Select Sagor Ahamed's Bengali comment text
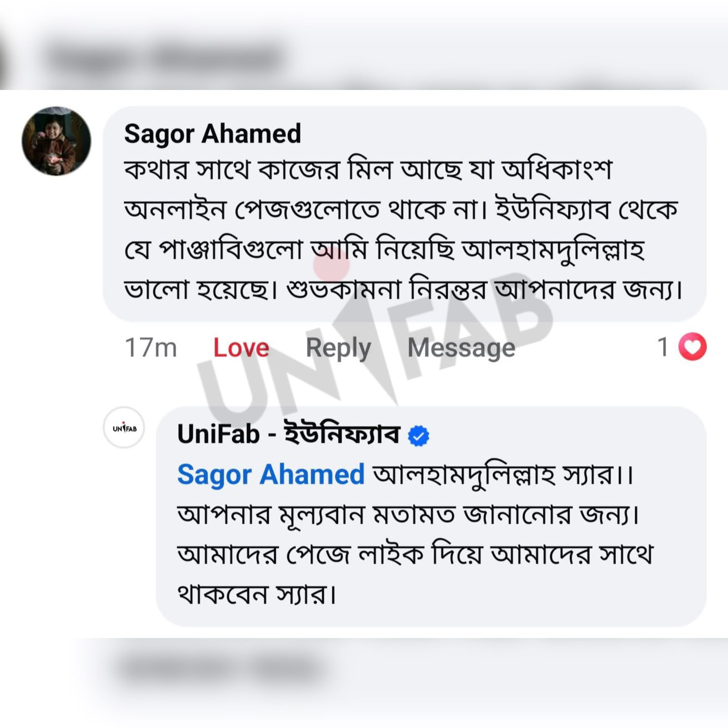 tap(403, 230)
